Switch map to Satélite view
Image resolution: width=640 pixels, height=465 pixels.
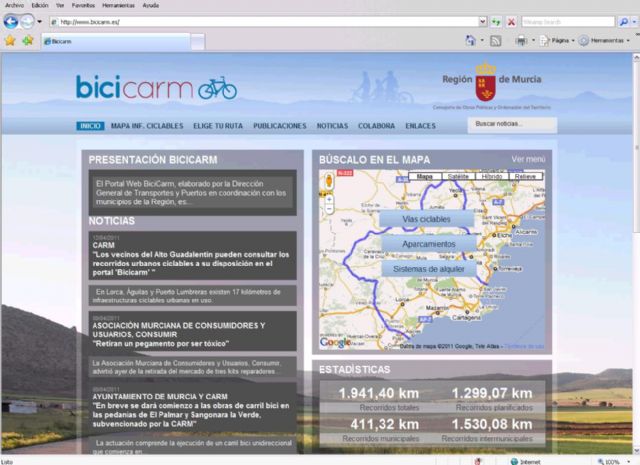coord(457,176)
